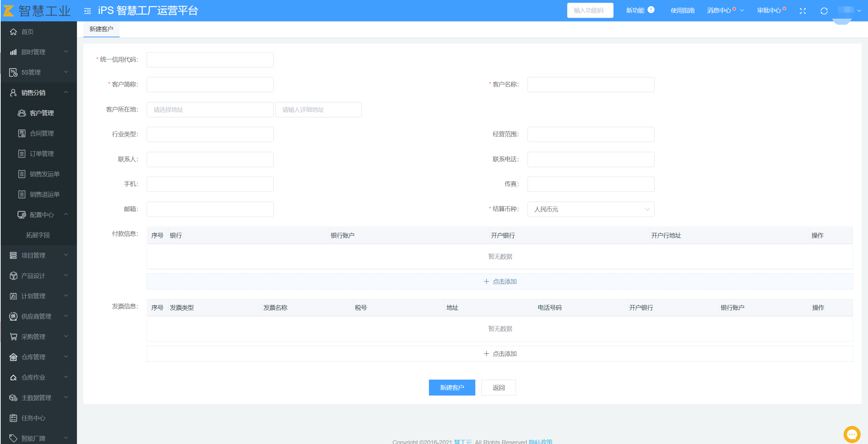Go to 首页 via home icon
Viewport: 868px width, 444px height.
(x=14, y=32)
